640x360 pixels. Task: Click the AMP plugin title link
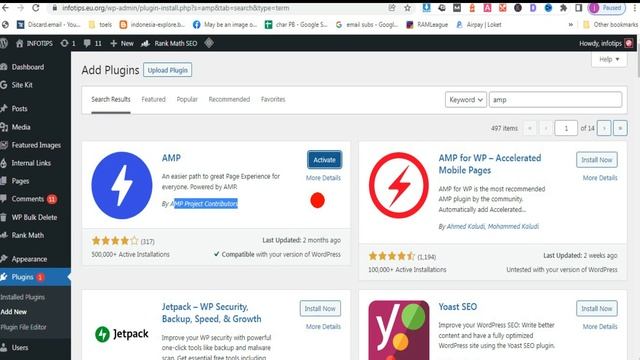pyautogui.click(x=171, y=158)
